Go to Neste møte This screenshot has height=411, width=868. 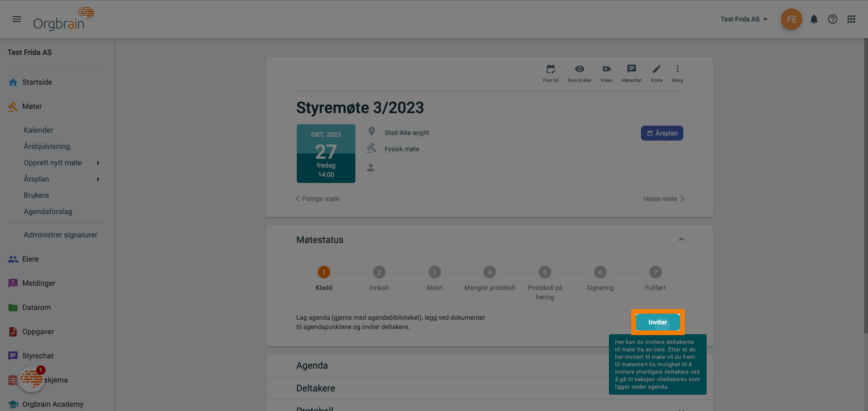point(664,199)
